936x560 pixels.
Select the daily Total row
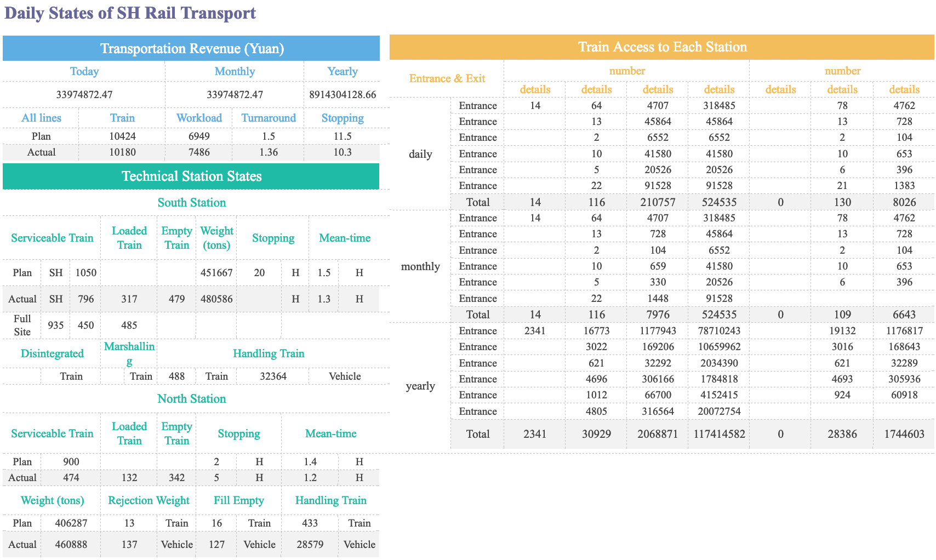click(x=477, y=202)
